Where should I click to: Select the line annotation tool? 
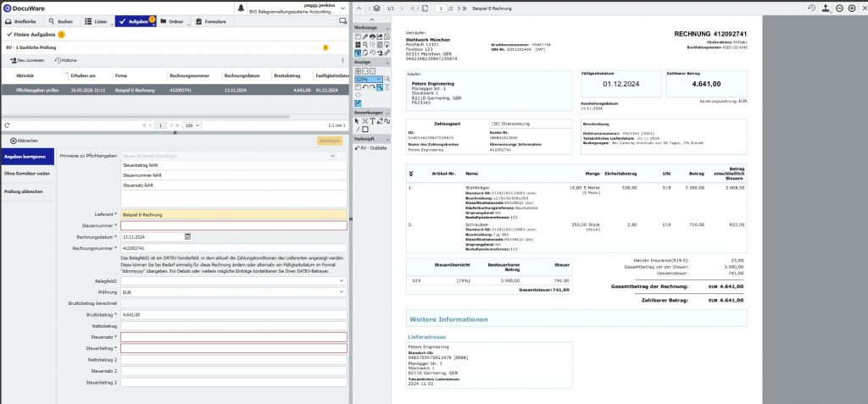(358, 129)
